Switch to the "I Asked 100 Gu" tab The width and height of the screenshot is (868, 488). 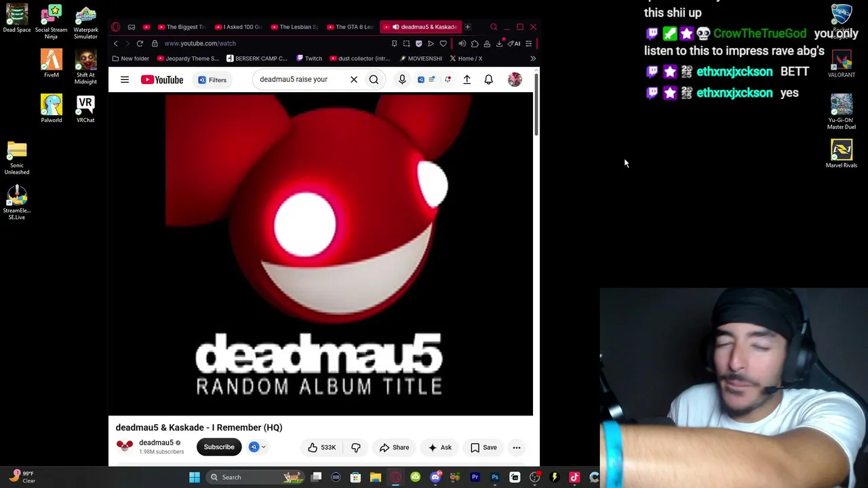[x=238, y=27]
